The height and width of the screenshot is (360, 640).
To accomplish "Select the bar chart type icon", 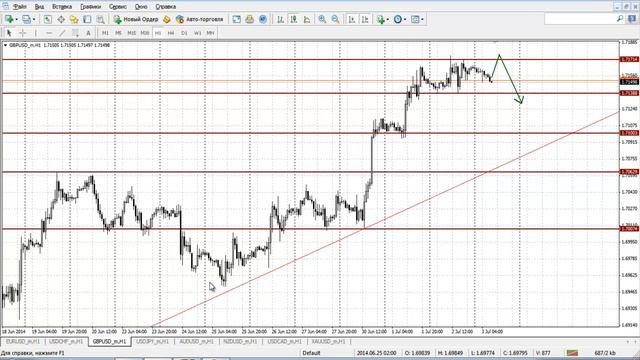I will pos(280,19).
